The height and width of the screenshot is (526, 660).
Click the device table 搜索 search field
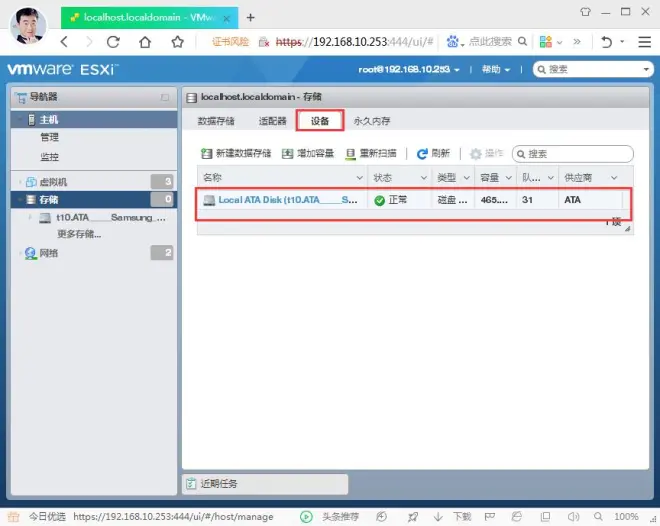coord(578,154)
